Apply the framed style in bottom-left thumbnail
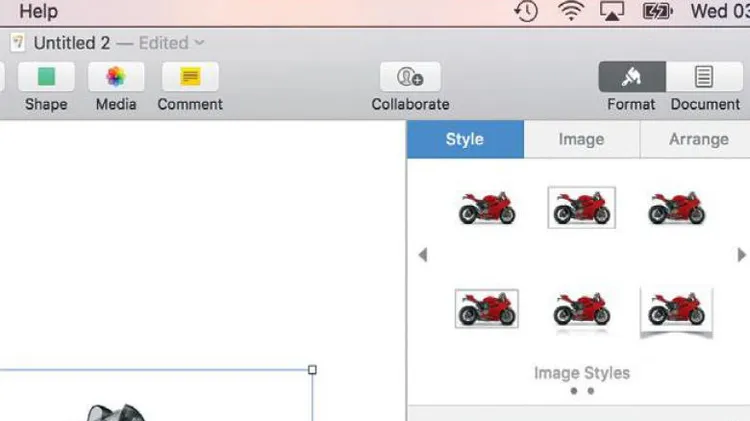 [x=487, y=309]
